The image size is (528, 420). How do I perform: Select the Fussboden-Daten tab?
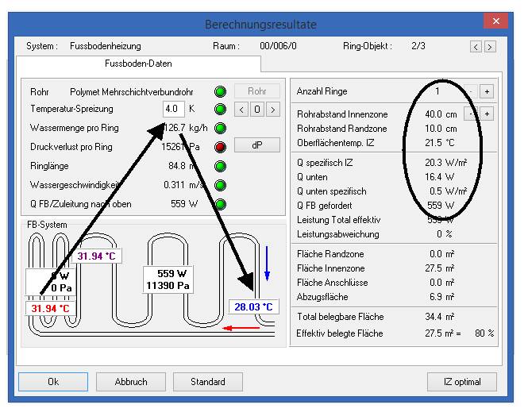pos(139,64)
